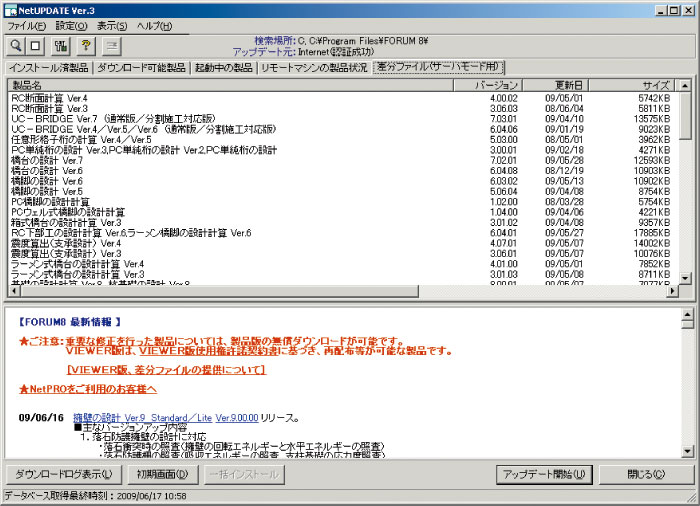700x506 pixels.
Task: Switch to 起動中の製品 tab
Action: (224, 68)
